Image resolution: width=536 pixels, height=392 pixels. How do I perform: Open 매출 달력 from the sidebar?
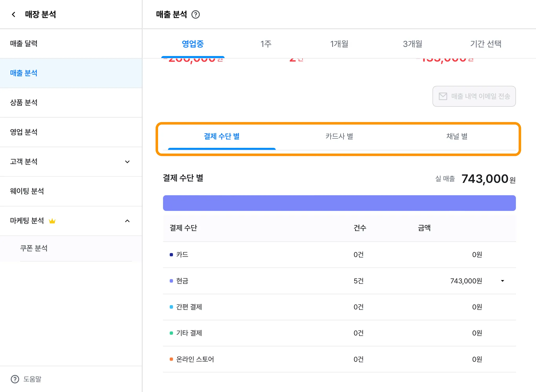(24, 43)
